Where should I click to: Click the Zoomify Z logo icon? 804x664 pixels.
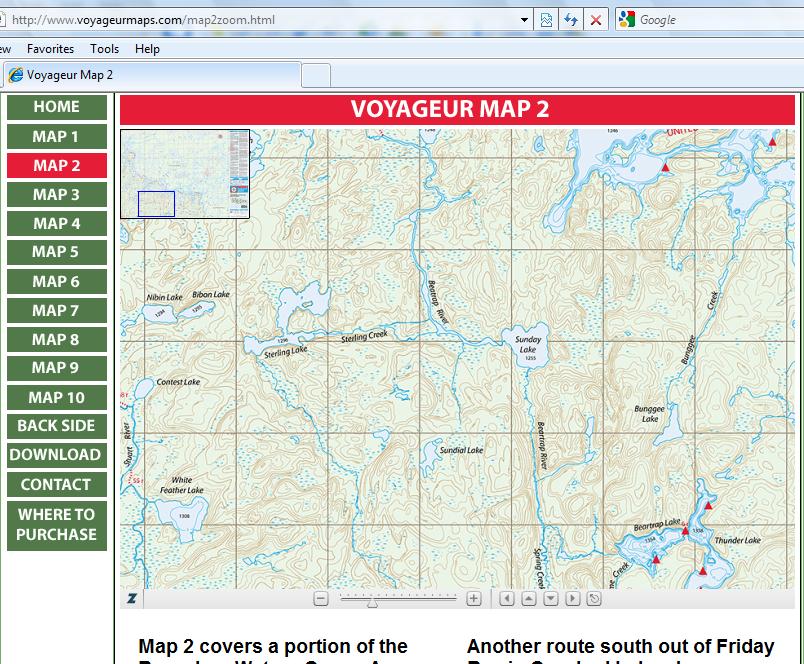(132, 598)
